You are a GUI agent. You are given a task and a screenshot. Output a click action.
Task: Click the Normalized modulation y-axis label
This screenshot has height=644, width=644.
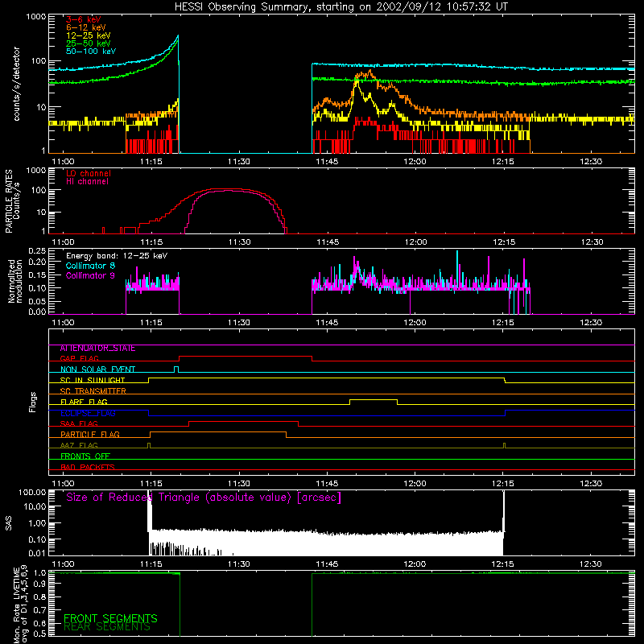[x=14, y=281]
